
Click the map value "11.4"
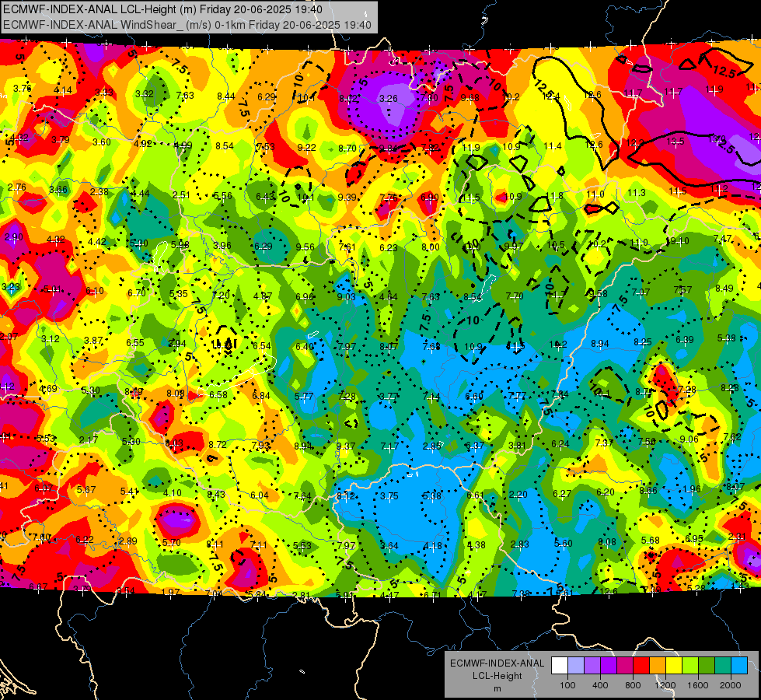click(553, 145)
